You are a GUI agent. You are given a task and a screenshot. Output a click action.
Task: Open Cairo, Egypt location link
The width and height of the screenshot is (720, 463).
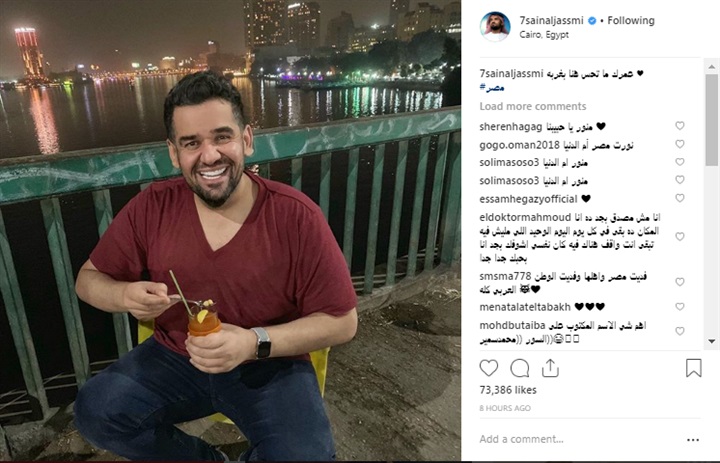544,34
